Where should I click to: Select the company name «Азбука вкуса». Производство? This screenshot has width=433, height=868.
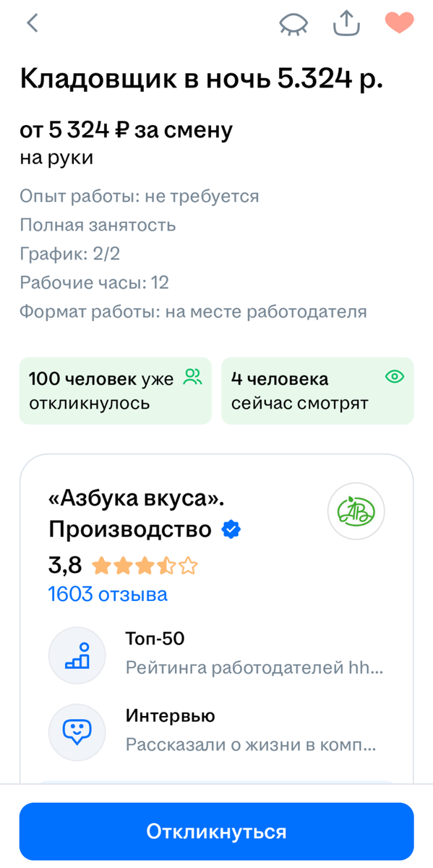pos(130,511)
